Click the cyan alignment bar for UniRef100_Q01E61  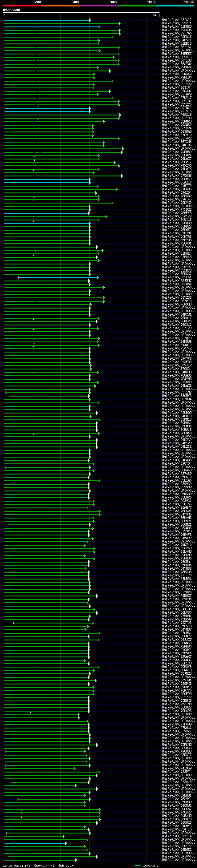click(58, 278)
